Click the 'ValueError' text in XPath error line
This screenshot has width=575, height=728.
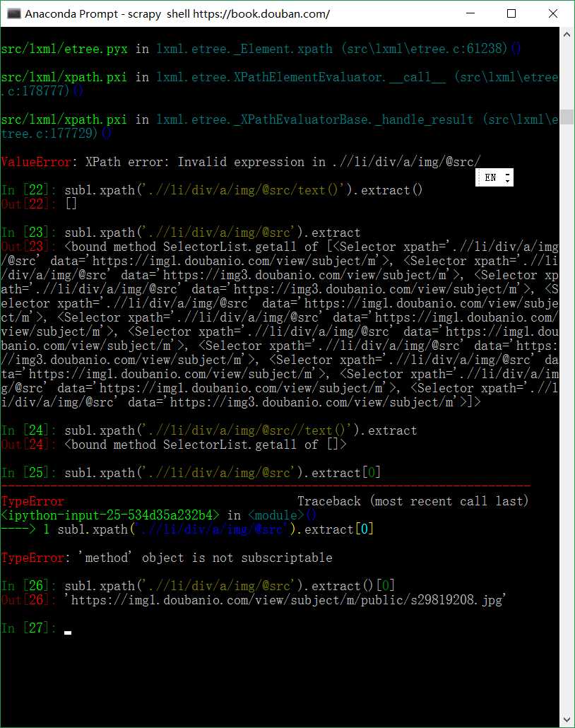36,162
